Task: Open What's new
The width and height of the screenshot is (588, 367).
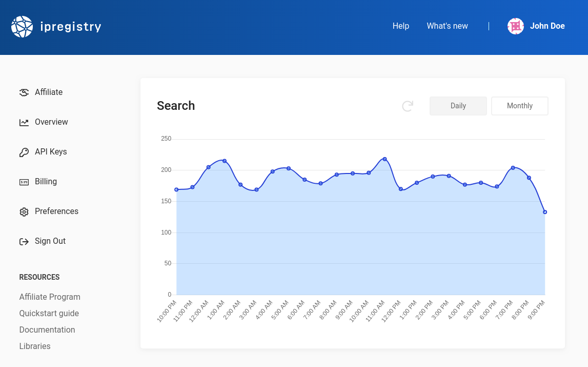Action: pos(447,26)
